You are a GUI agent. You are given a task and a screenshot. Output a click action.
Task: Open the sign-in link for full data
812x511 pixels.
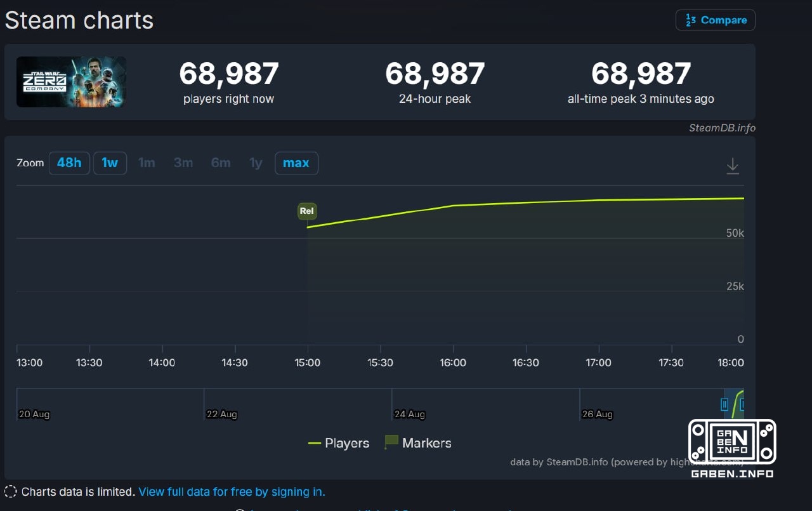(x=232, y=492)
